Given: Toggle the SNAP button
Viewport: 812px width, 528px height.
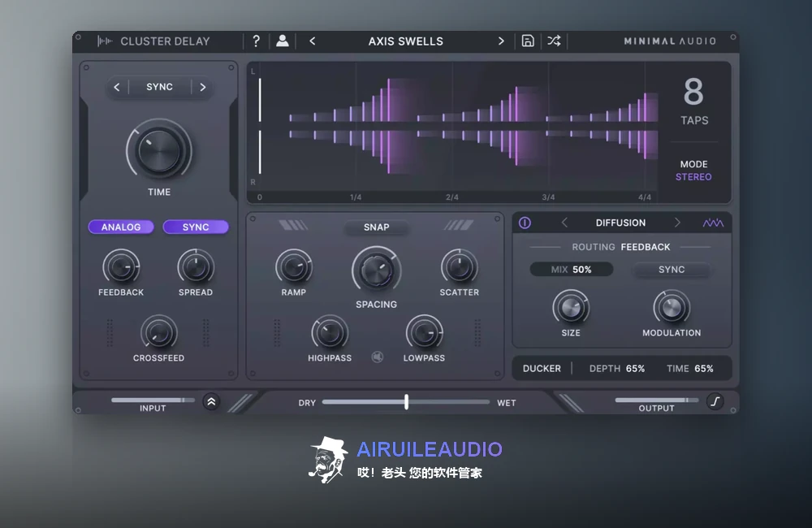Looking at the screenshot, I should click(x=377, y=227).
